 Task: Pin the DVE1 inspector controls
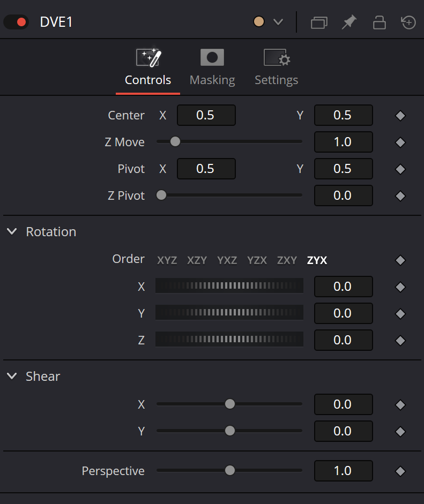tap(349, 22)
